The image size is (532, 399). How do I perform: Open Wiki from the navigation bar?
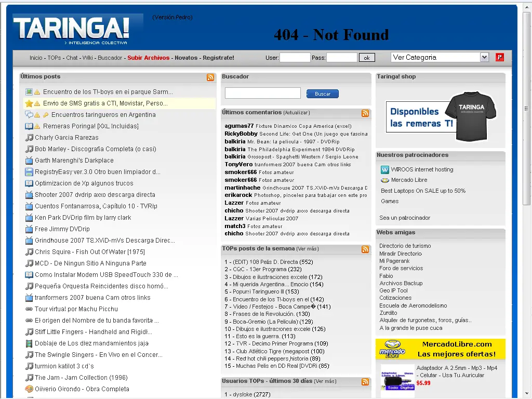[88, 58]
